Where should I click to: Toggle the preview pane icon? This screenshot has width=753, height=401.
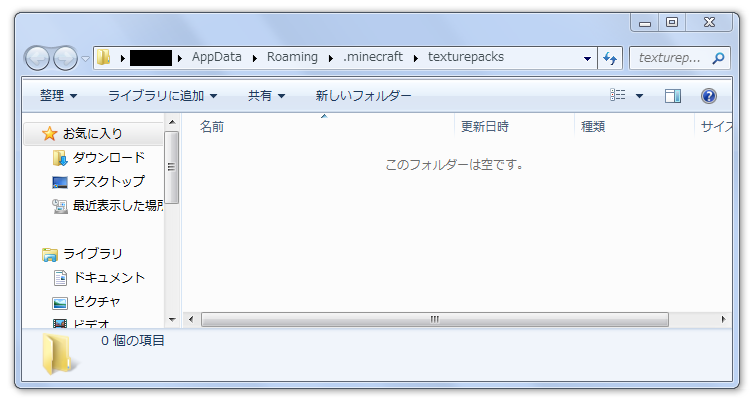pyautogui.click(x=672, y=96)
